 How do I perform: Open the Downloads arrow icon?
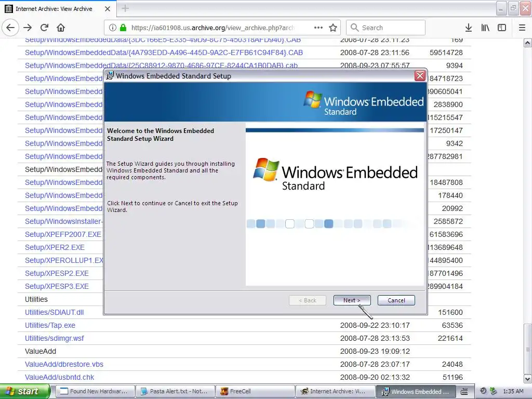point(469,28)
